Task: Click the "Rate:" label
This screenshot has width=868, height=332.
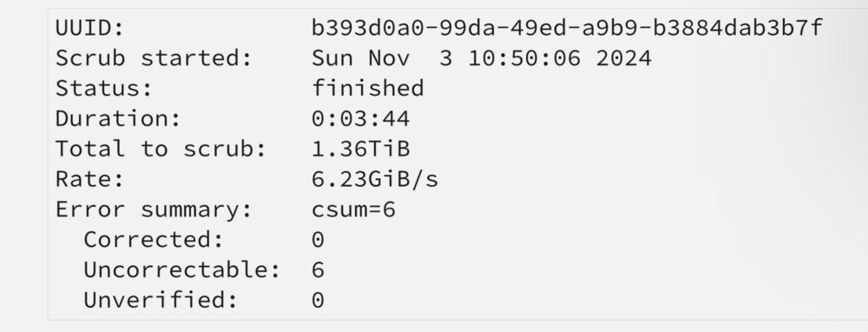Action: pos(90,178)
